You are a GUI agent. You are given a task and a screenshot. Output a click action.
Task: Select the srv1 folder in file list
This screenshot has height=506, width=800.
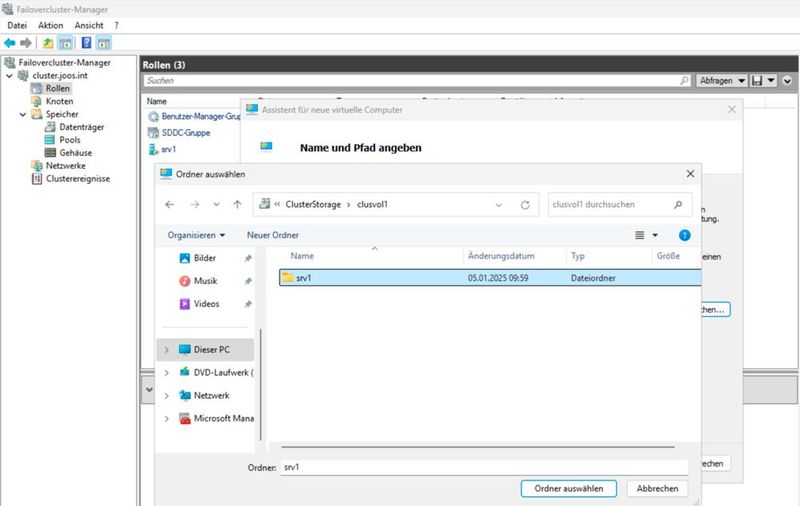(490, 278)
